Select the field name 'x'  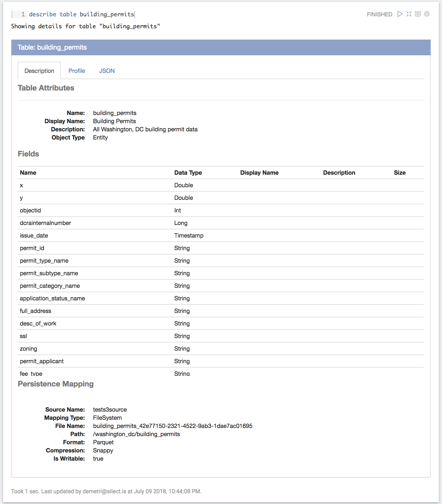pos(21,185)
